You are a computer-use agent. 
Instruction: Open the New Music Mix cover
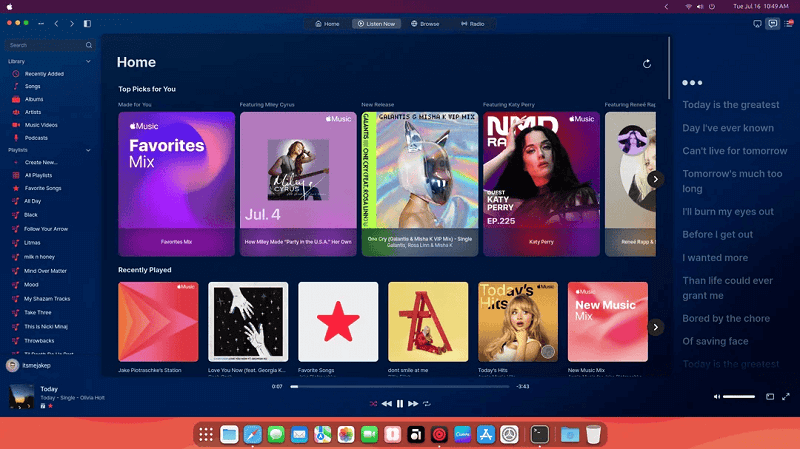[x=608, y=322]
